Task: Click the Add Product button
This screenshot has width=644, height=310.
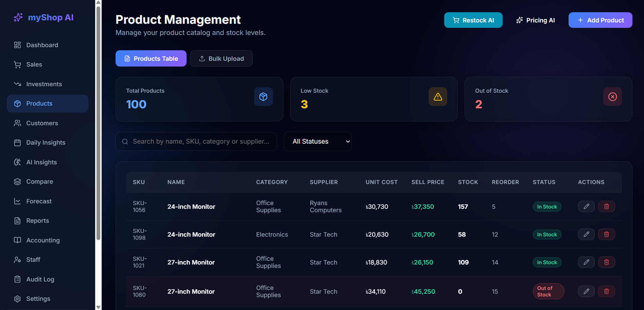Action: click(x=600, y=20)
